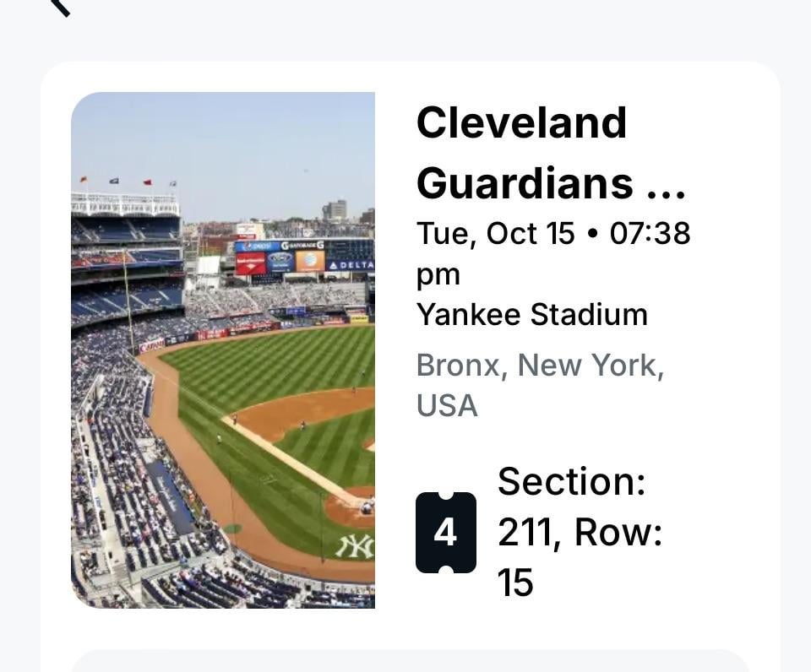The width and height of the screenshot is (811, 672).
Task: Click home plate in the stadium photo
Action: pyautogui.click(x=366, y=505)
